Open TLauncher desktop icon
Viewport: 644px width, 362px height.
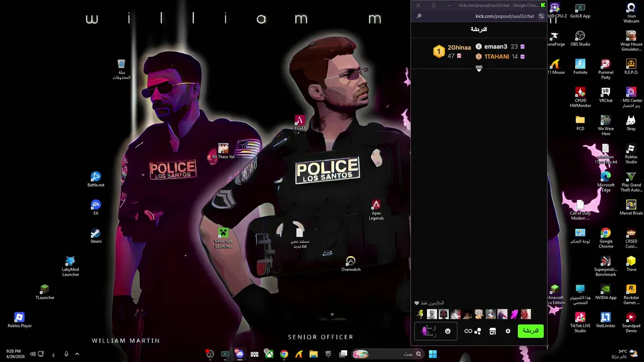tap(45, 292)
